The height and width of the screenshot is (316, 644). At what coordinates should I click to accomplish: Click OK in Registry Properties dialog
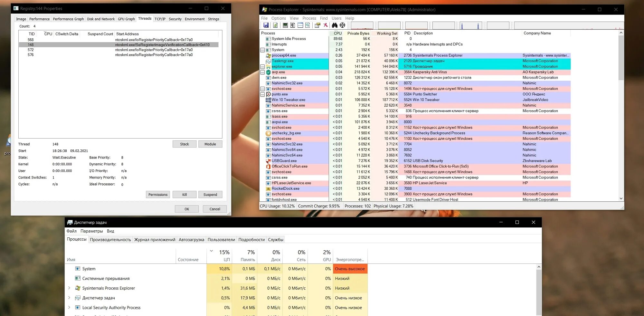(x=187, y=209)
